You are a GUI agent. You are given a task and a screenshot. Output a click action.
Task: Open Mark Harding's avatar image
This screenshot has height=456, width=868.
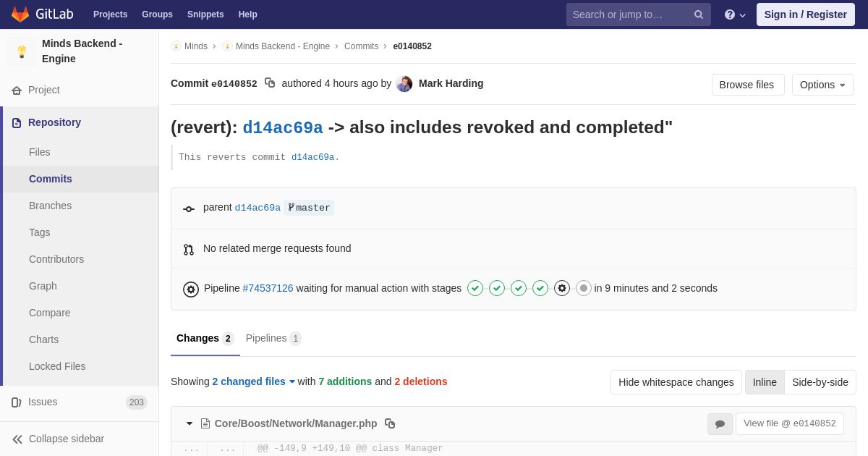click(x=404, y=84)
